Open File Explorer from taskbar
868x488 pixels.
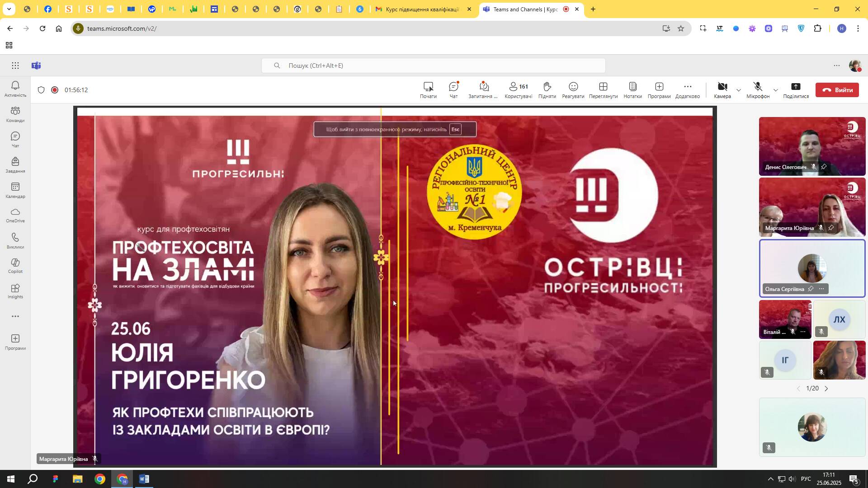(77, 479)
